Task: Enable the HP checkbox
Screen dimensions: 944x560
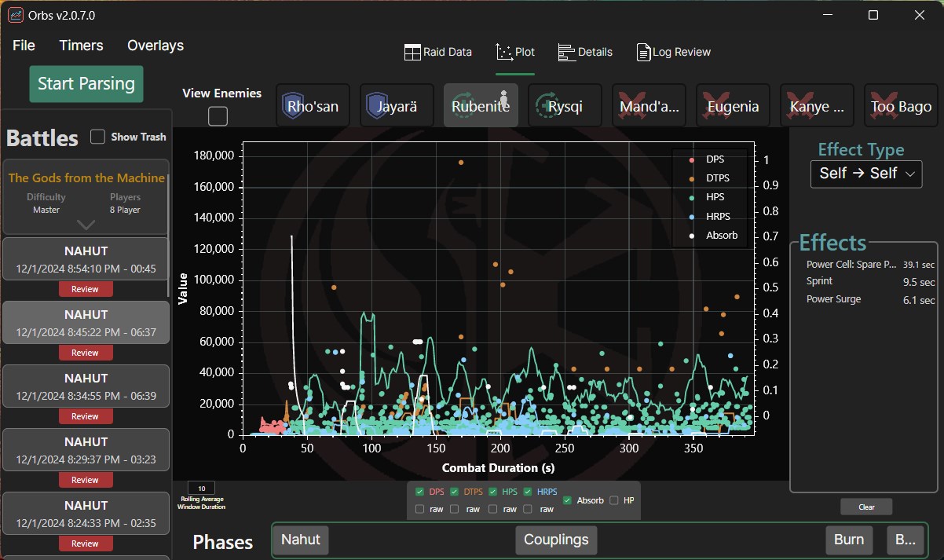Action: (x=613, y=500)
